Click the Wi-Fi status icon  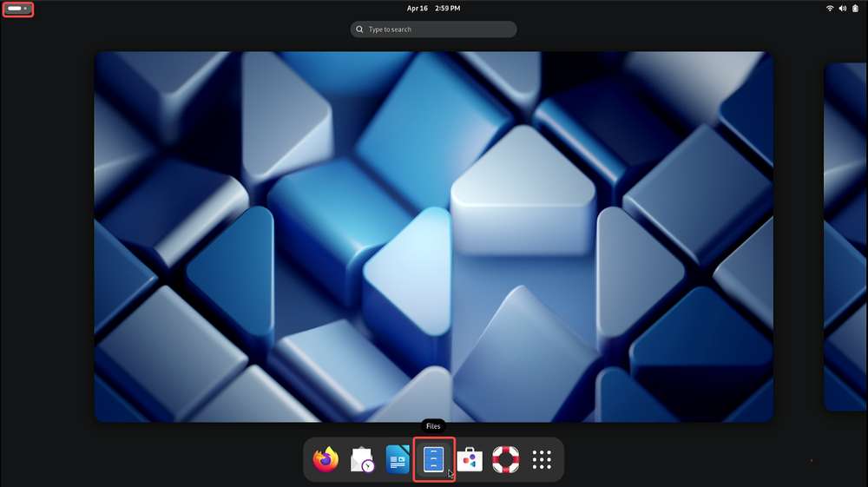click(x=829, y=9)
